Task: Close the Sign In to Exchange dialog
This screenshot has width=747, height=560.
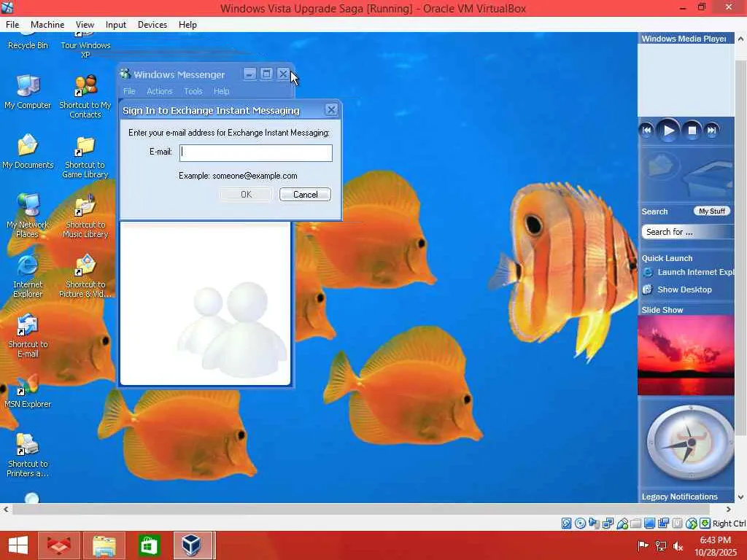Action: tap(331, 110)
